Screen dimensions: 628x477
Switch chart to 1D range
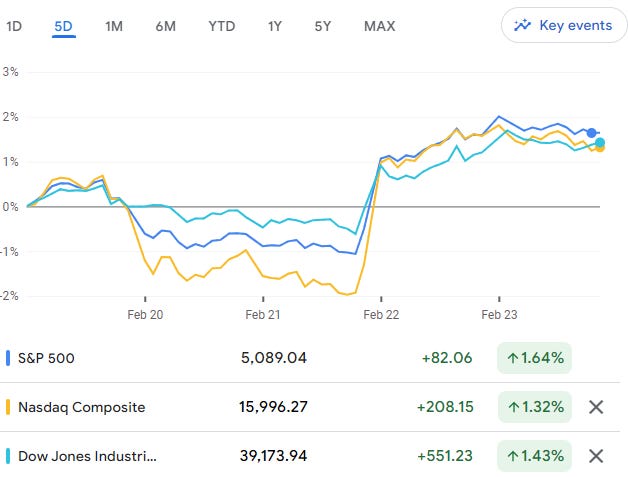tap(14, 26)
